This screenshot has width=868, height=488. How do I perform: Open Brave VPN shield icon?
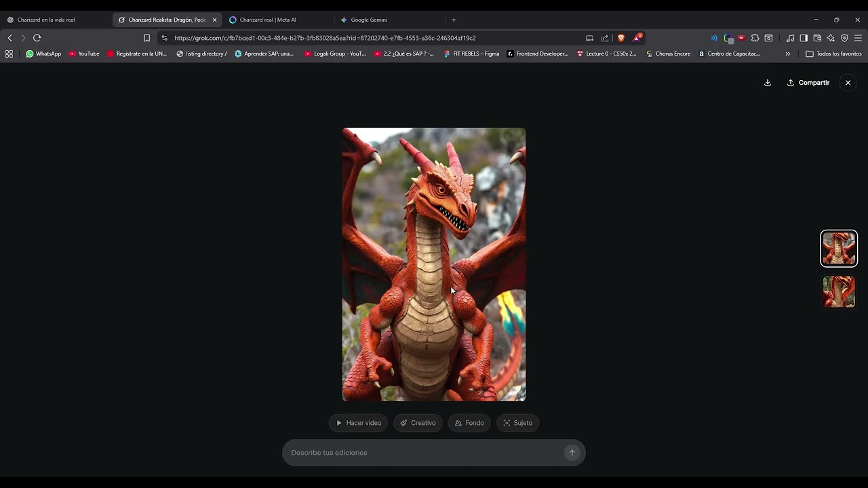point(844,38)
